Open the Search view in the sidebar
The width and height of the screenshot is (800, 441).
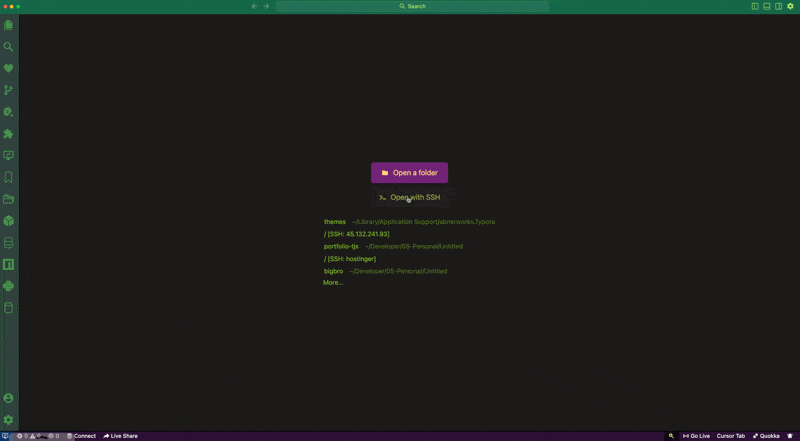tap(9, 47)
